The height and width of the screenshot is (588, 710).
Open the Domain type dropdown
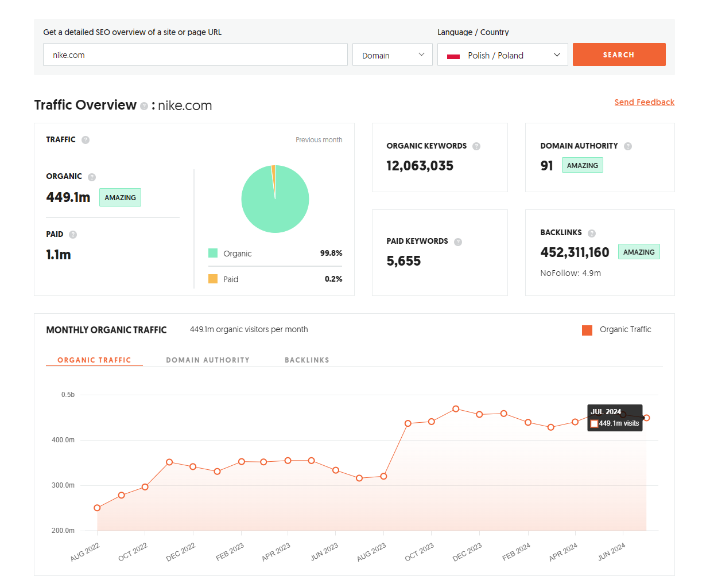pos(393,55)
